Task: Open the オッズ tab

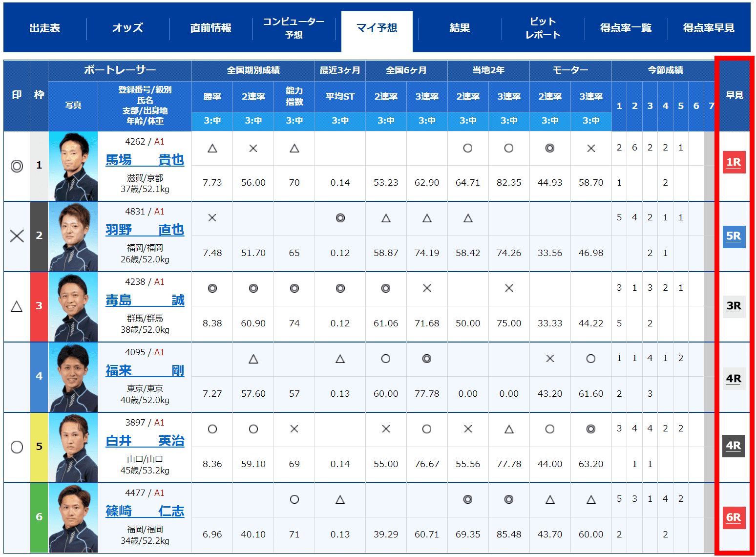Action: click(127, 28)
